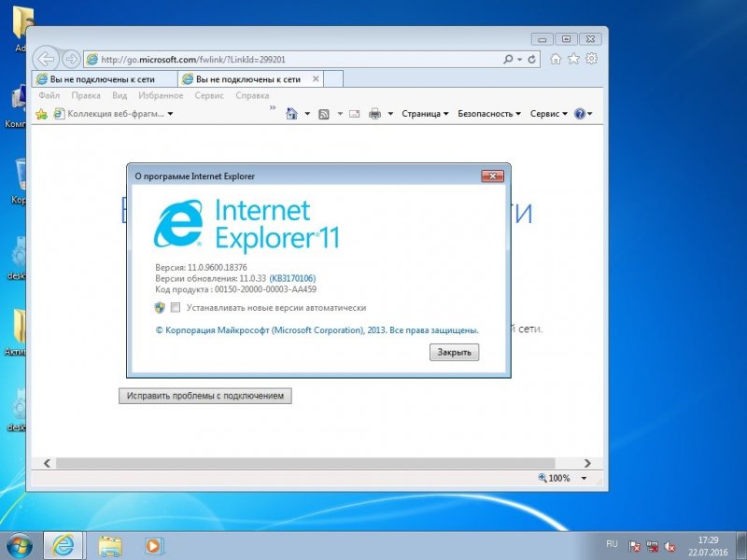Open the Справка menu
747x560 pixels.
click(x=252, y=95)
